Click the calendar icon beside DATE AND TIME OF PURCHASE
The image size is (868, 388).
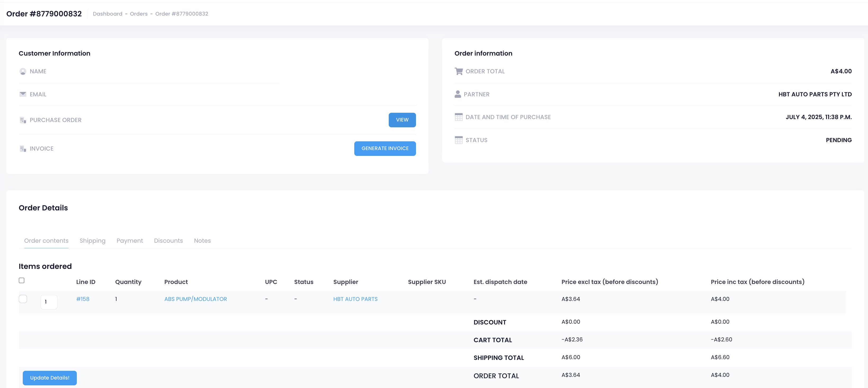pos(459,117)
